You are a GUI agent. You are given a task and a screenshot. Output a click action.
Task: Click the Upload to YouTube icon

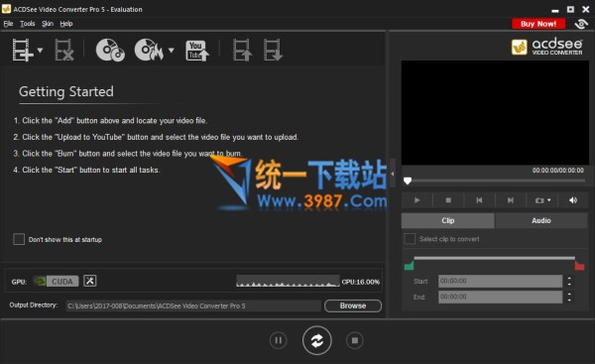pos(197,51)
